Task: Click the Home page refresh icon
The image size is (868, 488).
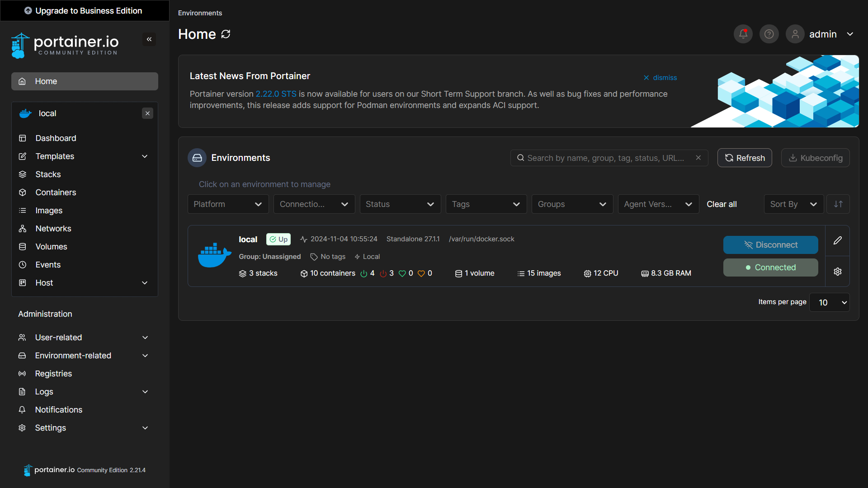Action: click(226, 34)
